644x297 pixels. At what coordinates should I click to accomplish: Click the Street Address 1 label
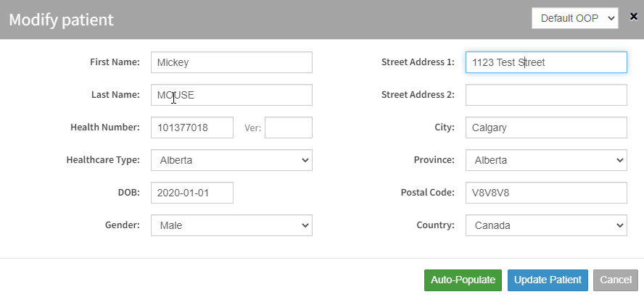click(418, 62)
